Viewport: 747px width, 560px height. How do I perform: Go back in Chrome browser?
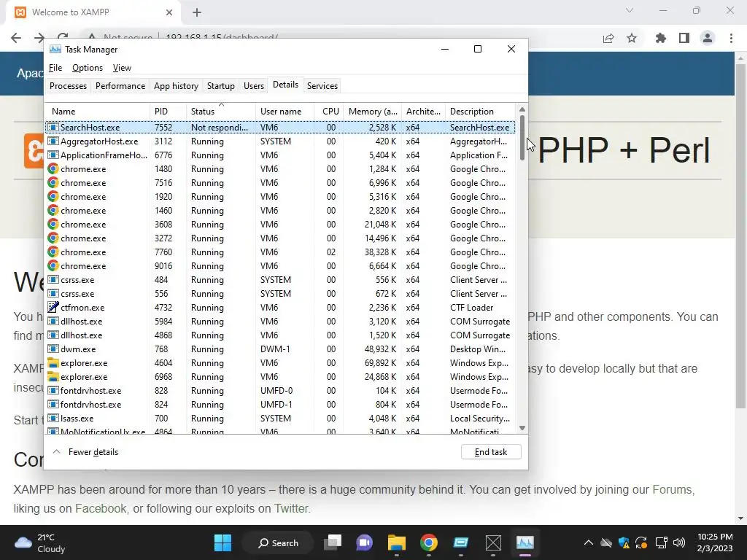pos(16,38)
